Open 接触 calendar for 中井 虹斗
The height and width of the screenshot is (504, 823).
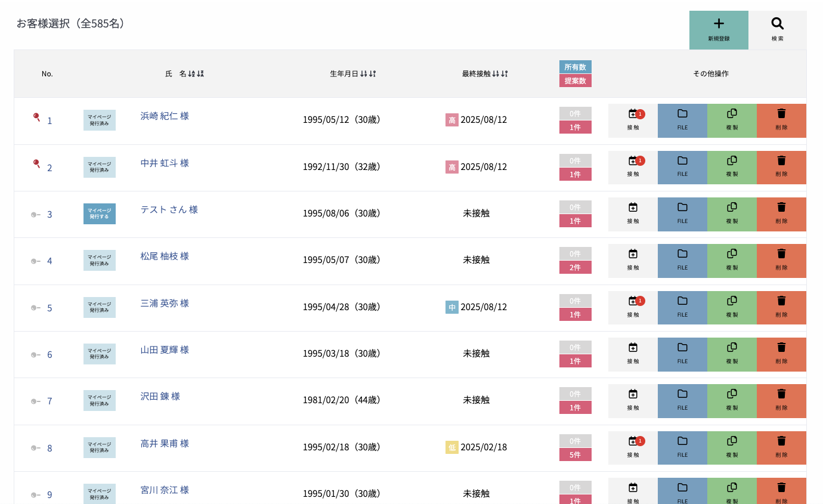(x=633, y=168)
